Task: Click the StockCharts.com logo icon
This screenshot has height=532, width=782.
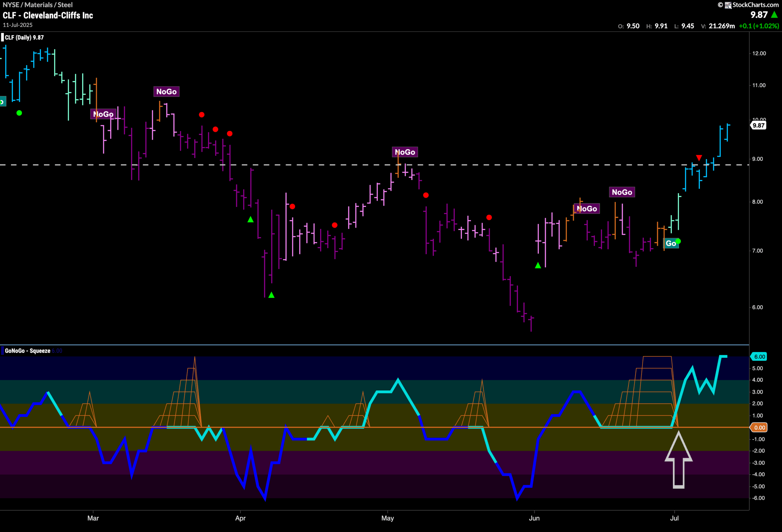Action: (x=728, y=5)
